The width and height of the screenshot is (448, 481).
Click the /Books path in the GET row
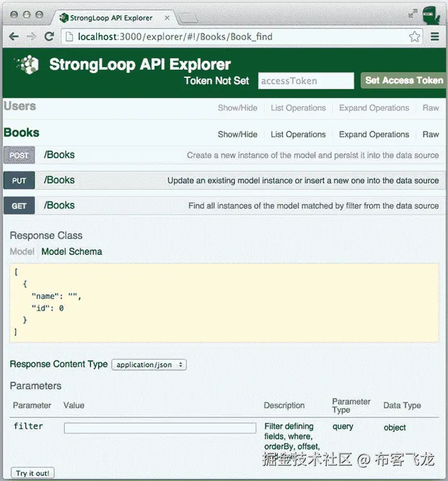[x=59, y=205]
